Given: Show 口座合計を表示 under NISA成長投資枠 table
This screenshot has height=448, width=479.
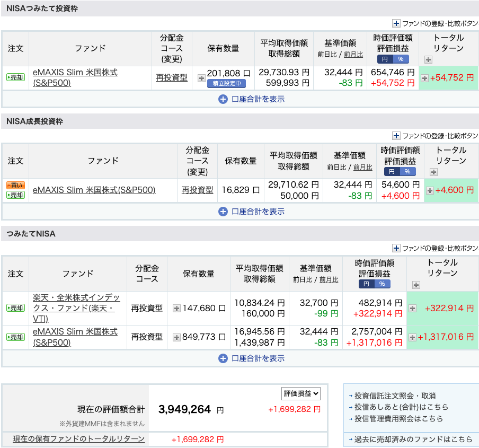Looking at the screenshot, I should click(x=251, y=212).
